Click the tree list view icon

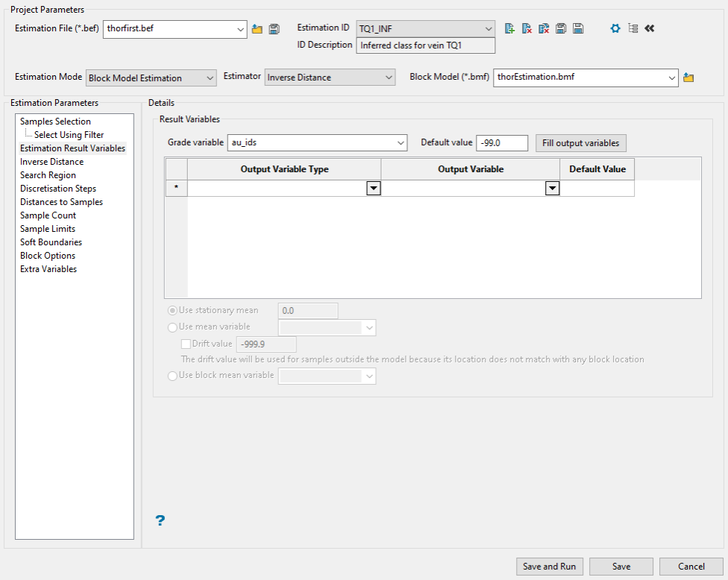coord(633,28)
